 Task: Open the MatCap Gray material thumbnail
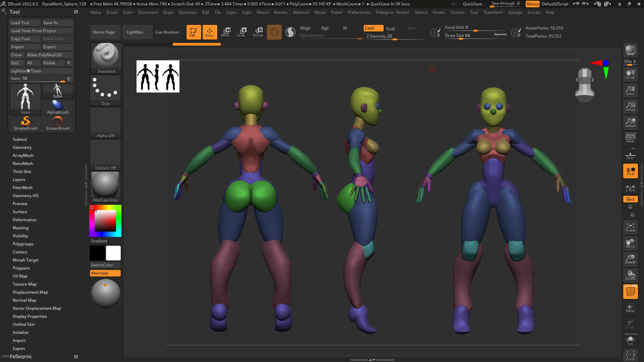105,187
